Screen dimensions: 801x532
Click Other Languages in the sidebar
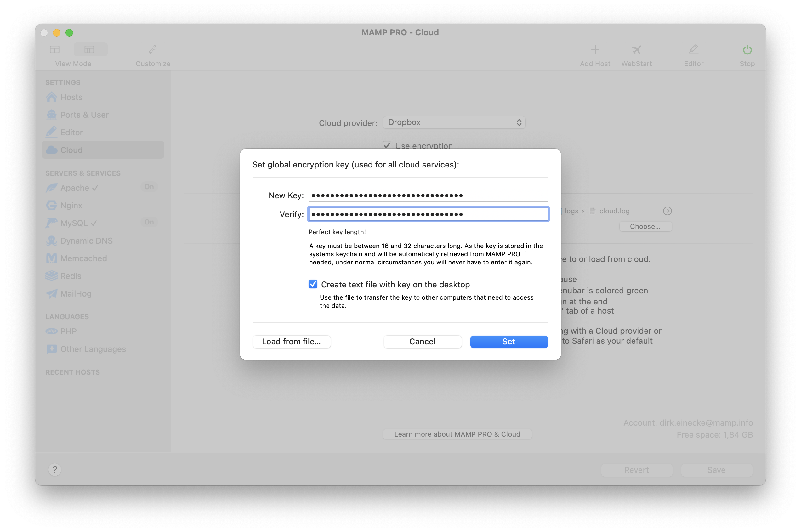tap(93, 349)
